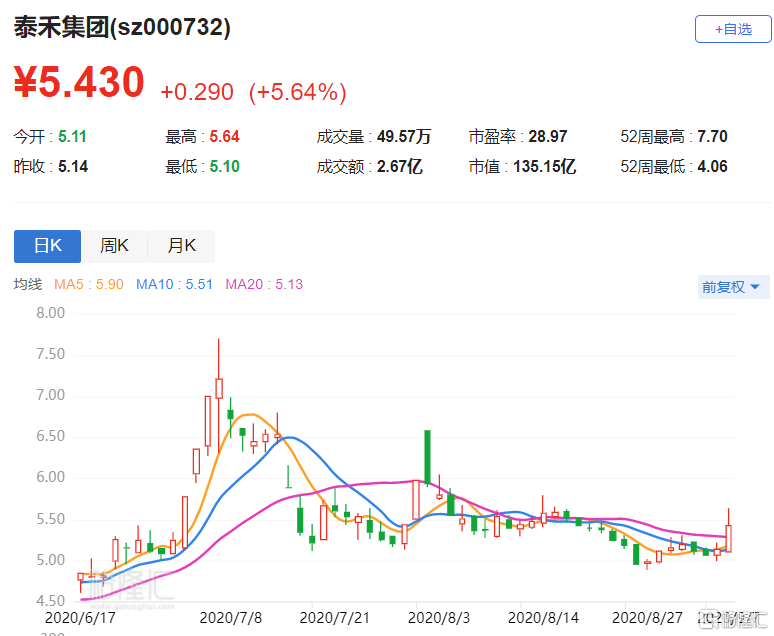Add stock via +自选 button
This screenshot has width=774, height=636.
(733, 29)
